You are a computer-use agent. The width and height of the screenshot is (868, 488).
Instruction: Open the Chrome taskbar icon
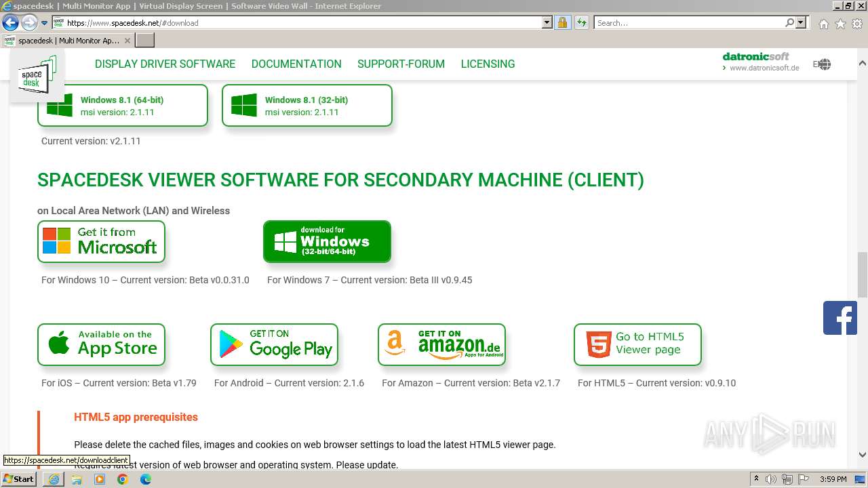coord(123,479)
